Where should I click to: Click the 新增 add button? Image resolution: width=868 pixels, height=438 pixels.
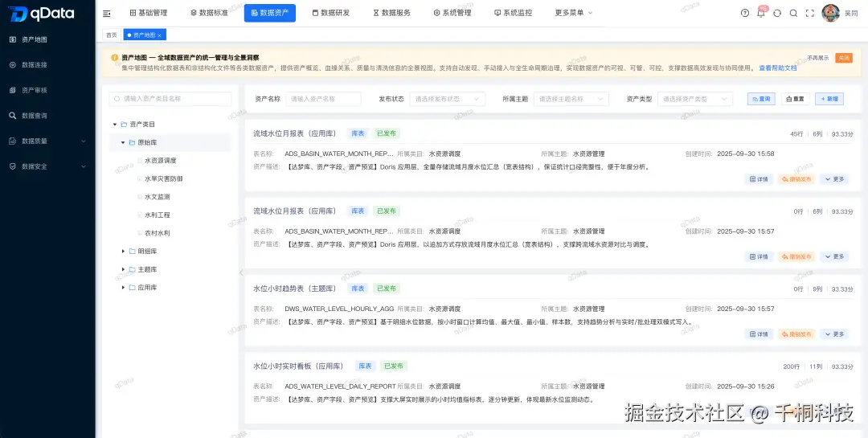(x=829, y=99)
